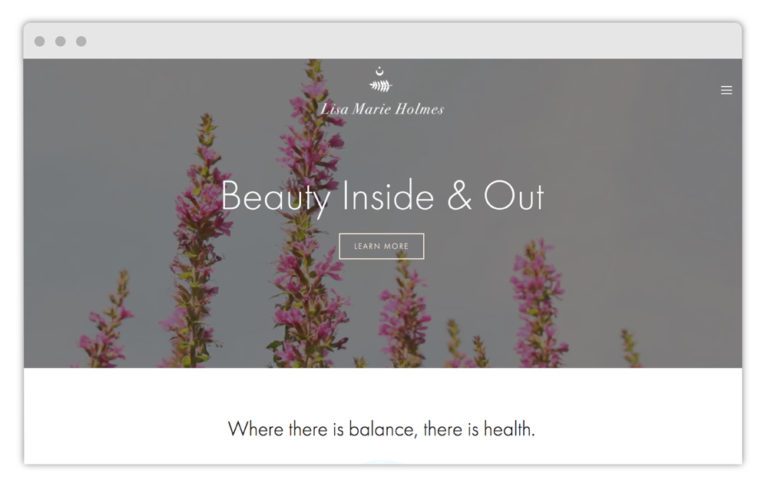Click the tallest central pink flower spike
This screenshot has width=768, height=483.
tap(311, 216)
